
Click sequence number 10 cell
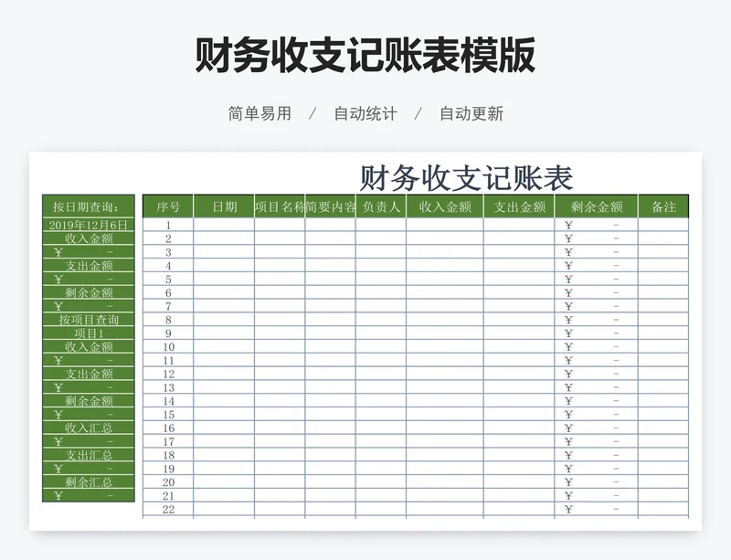[168, 346]
